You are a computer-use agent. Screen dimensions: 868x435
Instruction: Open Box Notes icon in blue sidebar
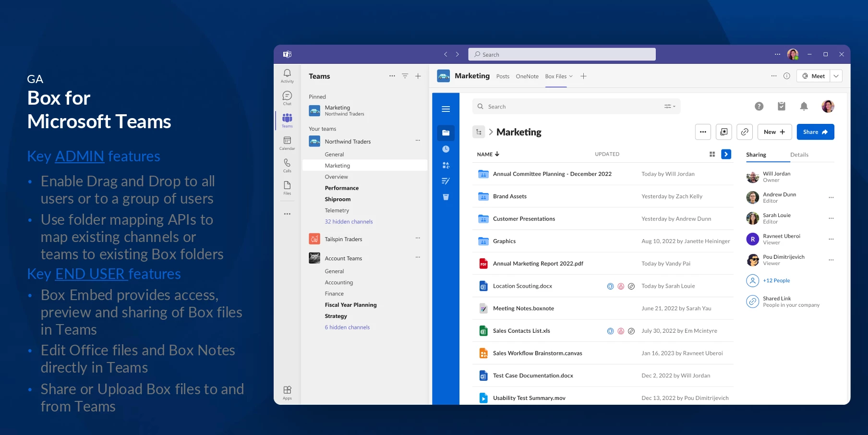(x=446, y=181)
